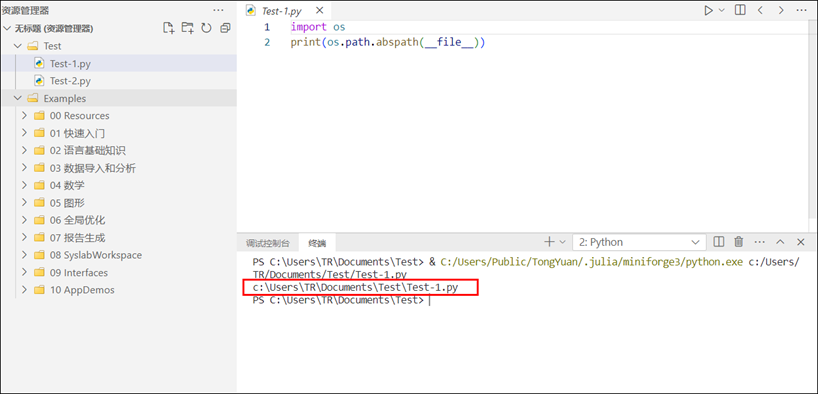Screen dimensions: 818x394
Task: Click the New File icon in explorer
Action: (168, 28)
